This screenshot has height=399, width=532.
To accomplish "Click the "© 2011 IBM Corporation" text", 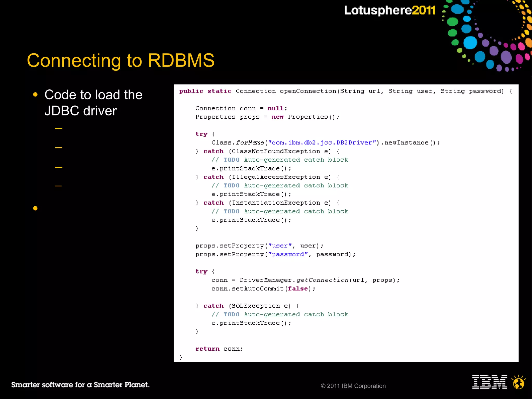I will click(353, 386).
